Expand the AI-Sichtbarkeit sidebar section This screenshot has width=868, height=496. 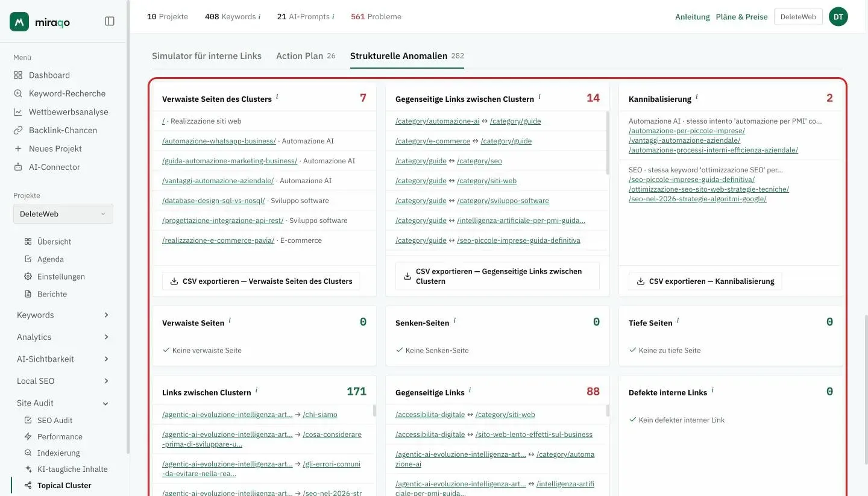pyautogui.click(x=63, y=359)
